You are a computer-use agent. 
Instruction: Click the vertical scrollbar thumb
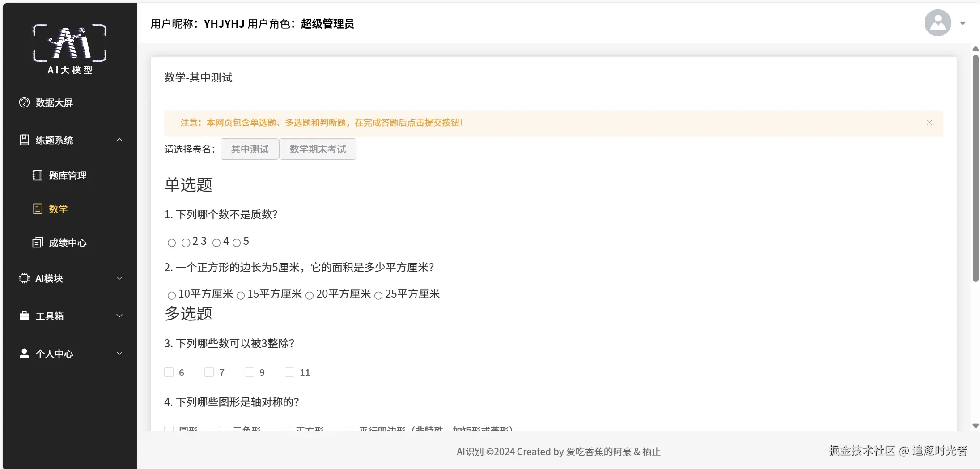coord(976,168)
